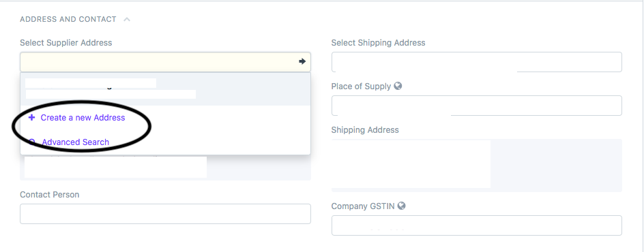Viewport: 644px width, 252px height.
Task: Click the globe icon next to Place of Supply
Action: (x=398, y=86)
